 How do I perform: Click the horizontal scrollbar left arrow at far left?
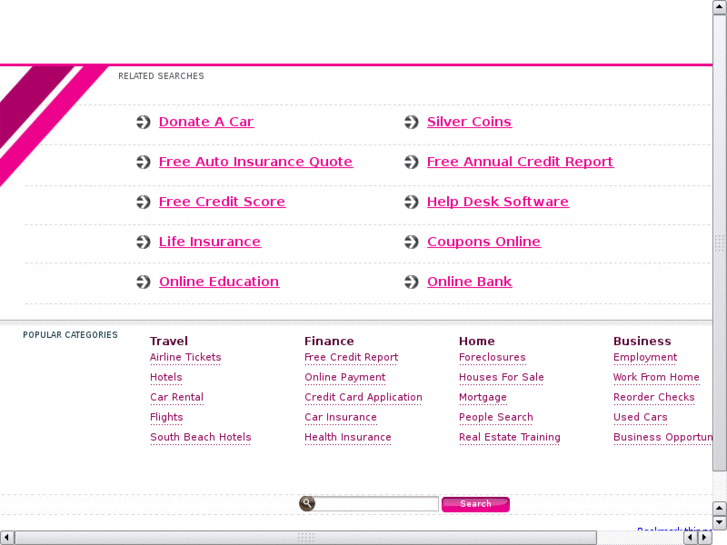click(x=7, y=538)
